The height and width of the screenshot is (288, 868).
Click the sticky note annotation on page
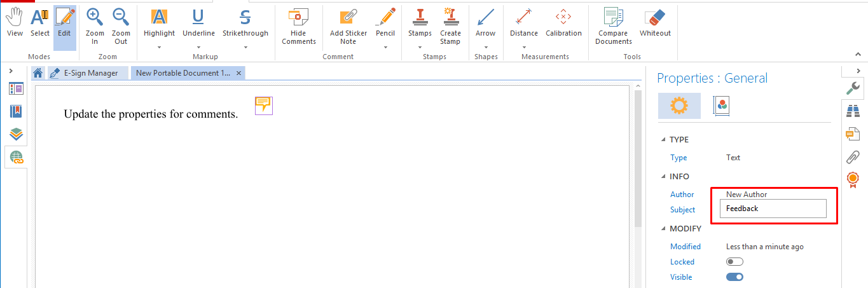(x=263, y=105)
